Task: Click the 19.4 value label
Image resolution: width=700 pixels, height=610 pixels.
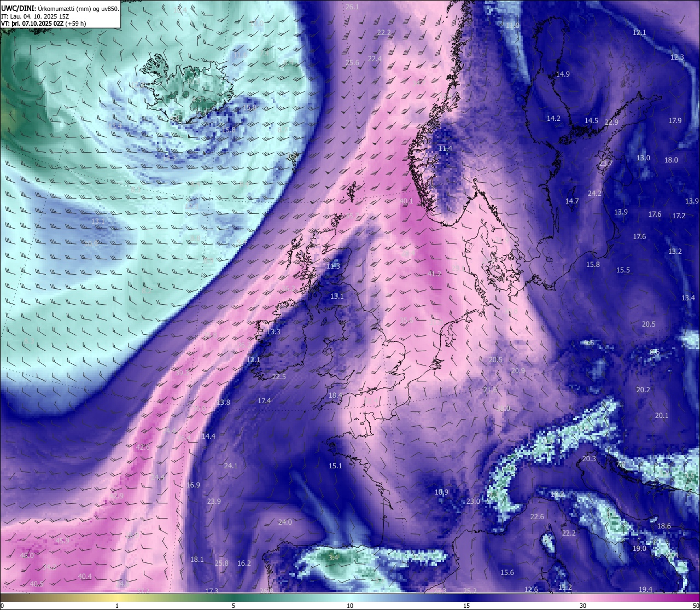Action: click(645, 590)
